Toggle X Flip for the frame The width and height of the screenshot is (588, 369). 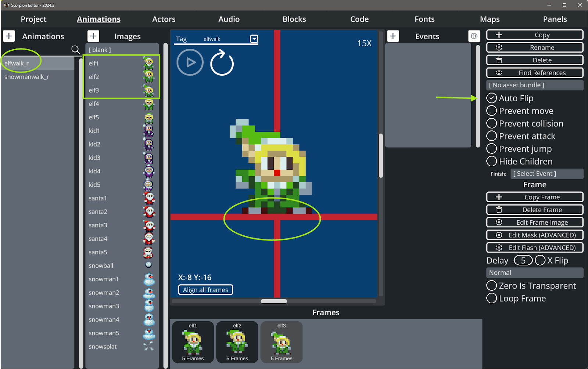tap(540, 260)
